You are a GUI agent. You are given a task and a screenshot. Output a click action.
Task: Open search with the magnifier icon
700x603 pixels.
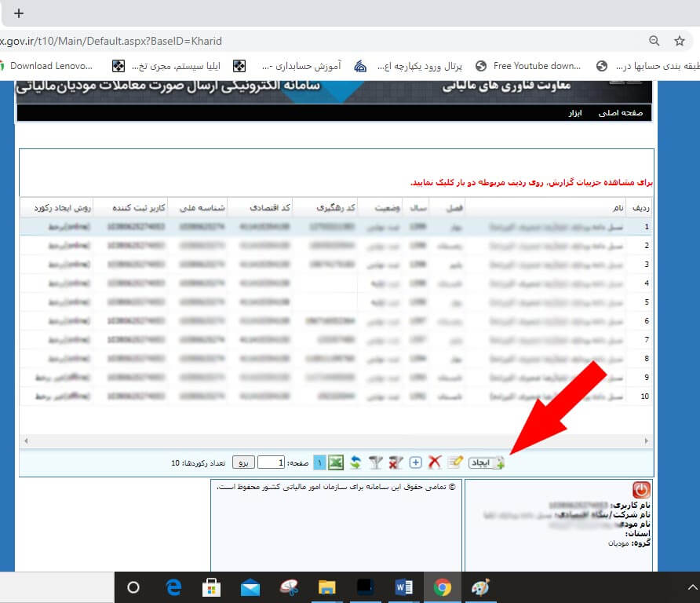[x=654, y=40]
